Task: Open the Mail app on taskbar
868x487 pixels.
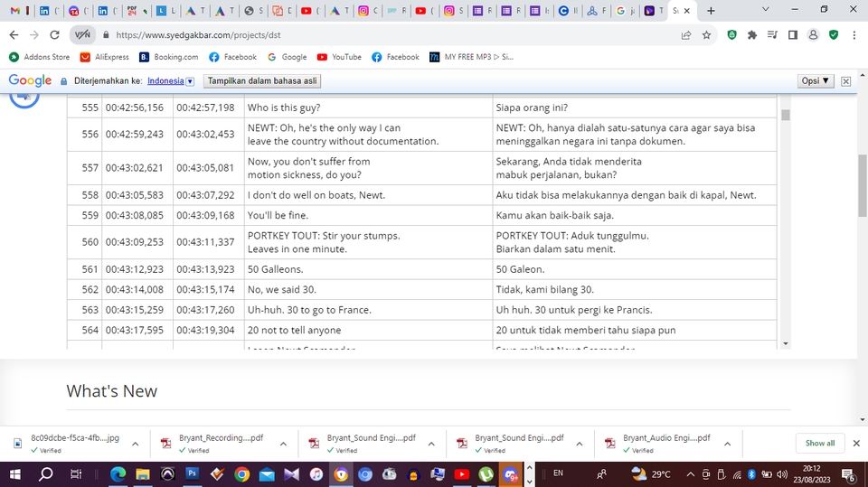Action: 266,474
